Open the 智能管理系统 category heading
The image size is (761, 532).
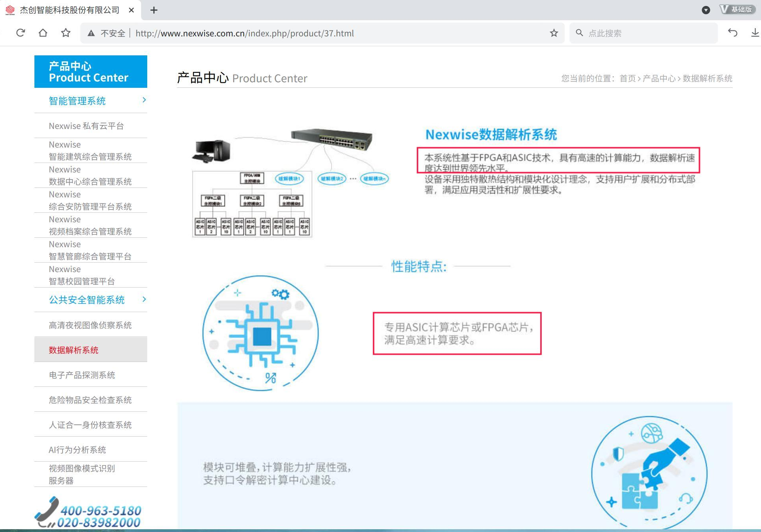tap(77, 101)
